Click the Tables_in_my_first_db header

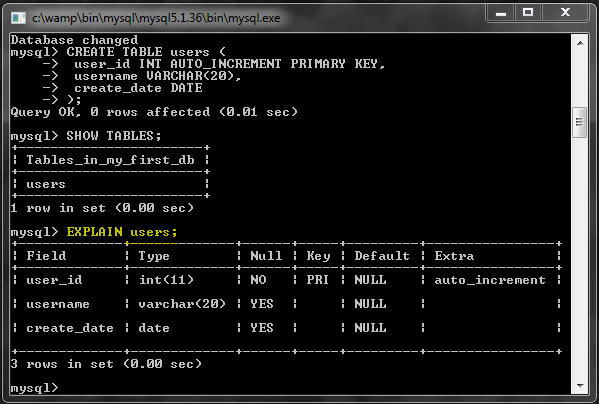tap(110, 160)
